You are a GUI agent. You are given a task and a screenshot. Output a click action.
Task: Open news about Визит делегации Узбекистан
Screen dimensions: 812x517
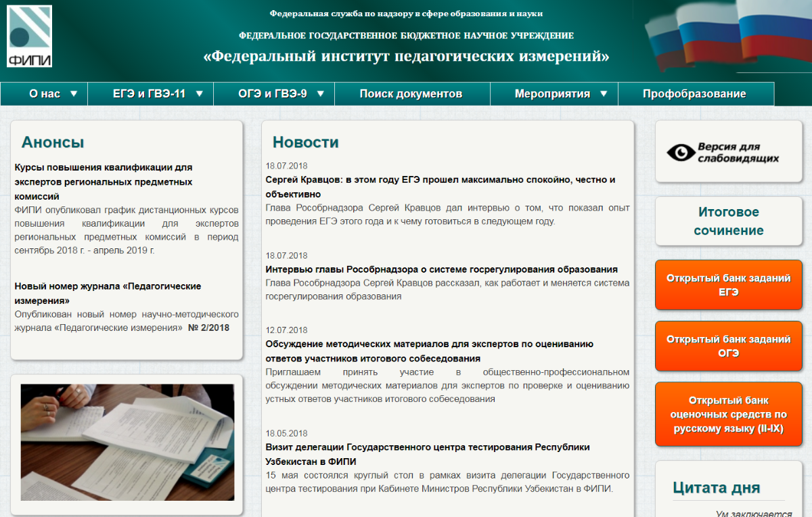click(428, 454)
